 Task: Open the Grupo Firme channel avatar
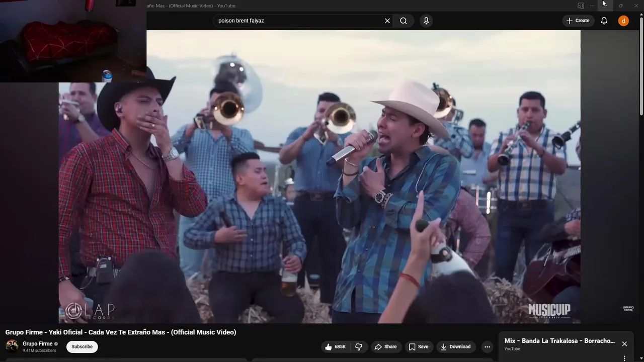pyautogui.click(x=12, y=346)
